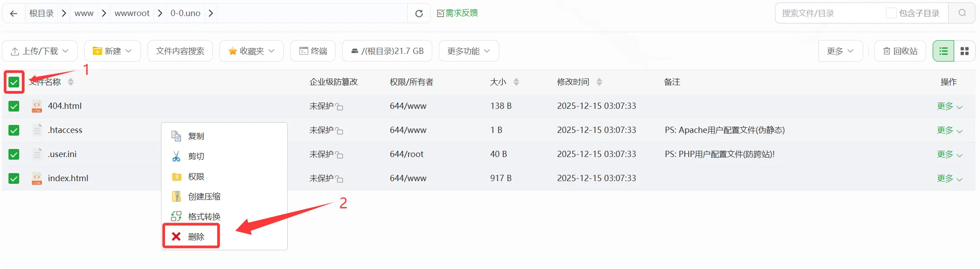Click the zip archive icon
This screenshot has width=980, height=269.
(177, 196)
